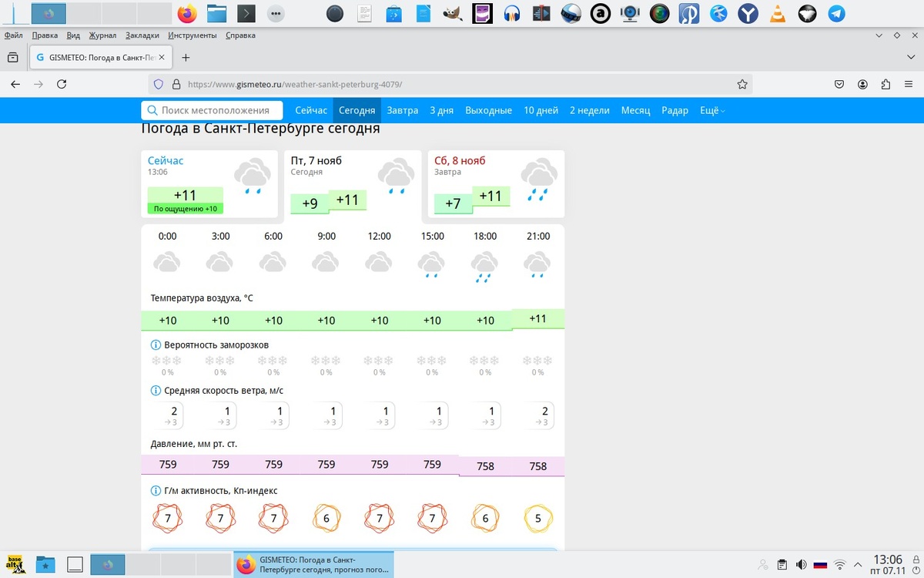Activate the Firefox GISMETEO taskbar entry
This screenshot has height=578, width=924.
point(313,564)
